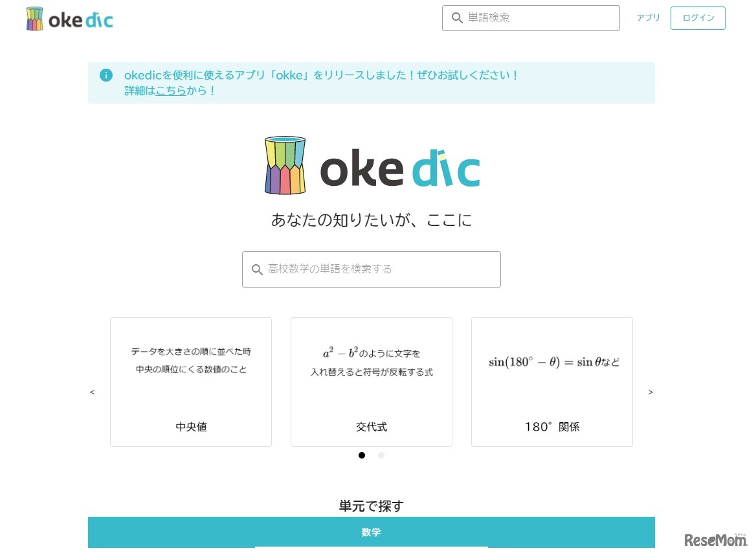Open the 交代式 card
756x555 pixels.
372,381
